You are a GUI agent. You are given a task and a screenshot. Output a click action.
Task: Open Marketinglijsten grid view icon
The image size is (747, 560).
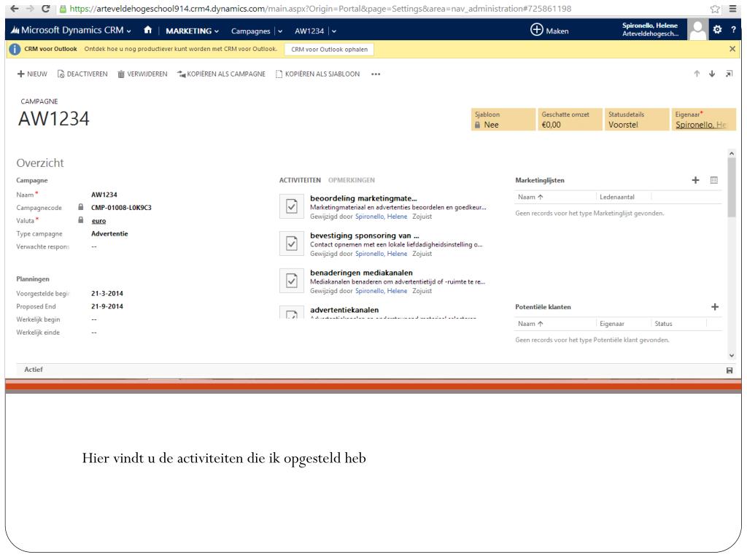pyautogui.click(x=714, y=179)
